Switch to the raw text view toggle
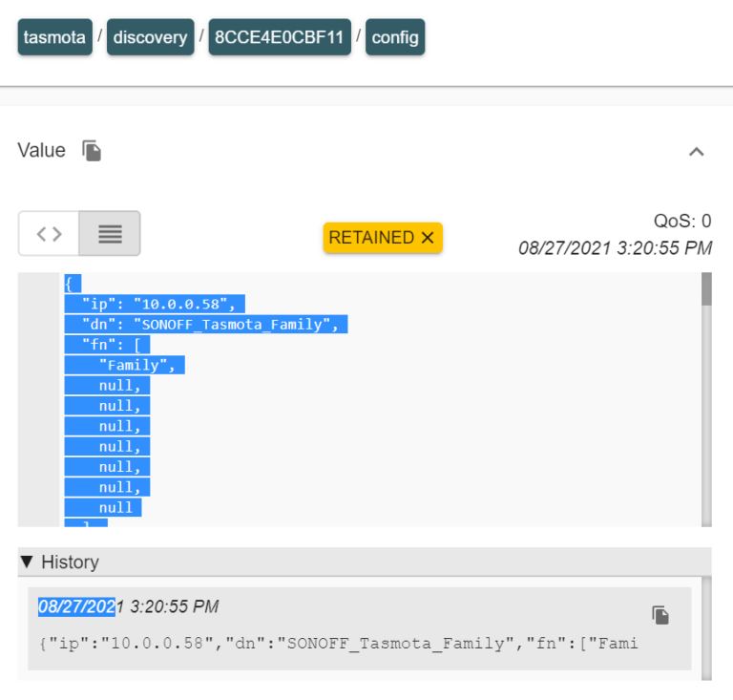The width and height of the screenshot is (733, 700). tap(110, 234)
